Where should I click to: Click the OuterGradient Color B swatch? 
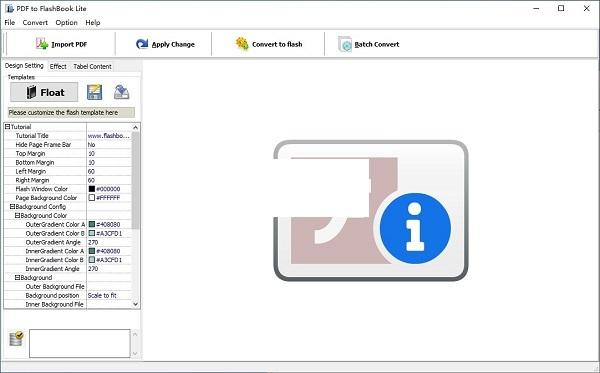point(92,233)
